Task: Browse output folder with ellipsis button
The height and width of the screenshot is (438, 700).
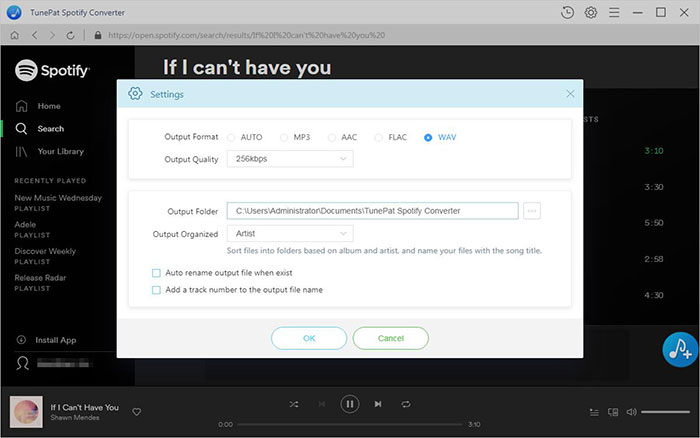Action: 532,211
